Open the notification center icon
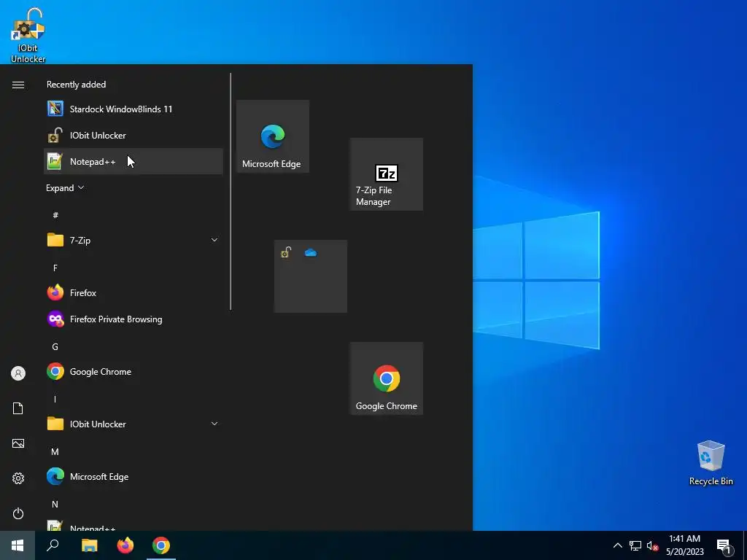This screenshot has height=560, width=747. (724, 545)
